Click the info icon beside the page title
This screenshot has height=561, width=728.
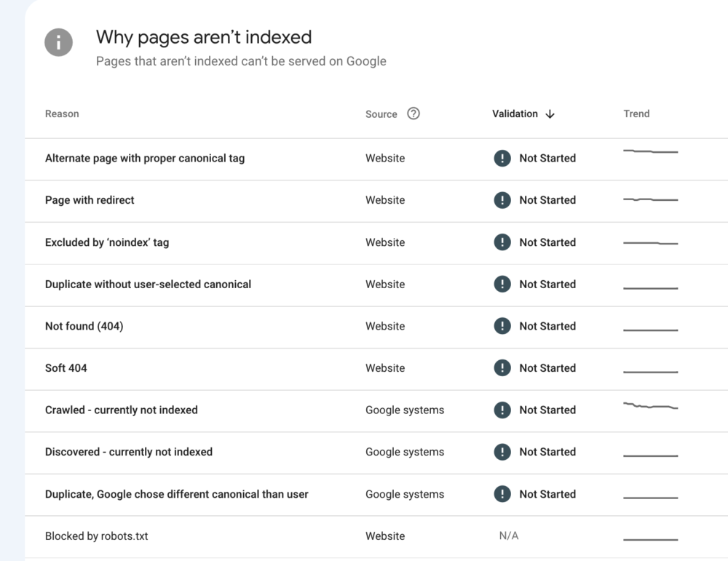coord(58,43)
